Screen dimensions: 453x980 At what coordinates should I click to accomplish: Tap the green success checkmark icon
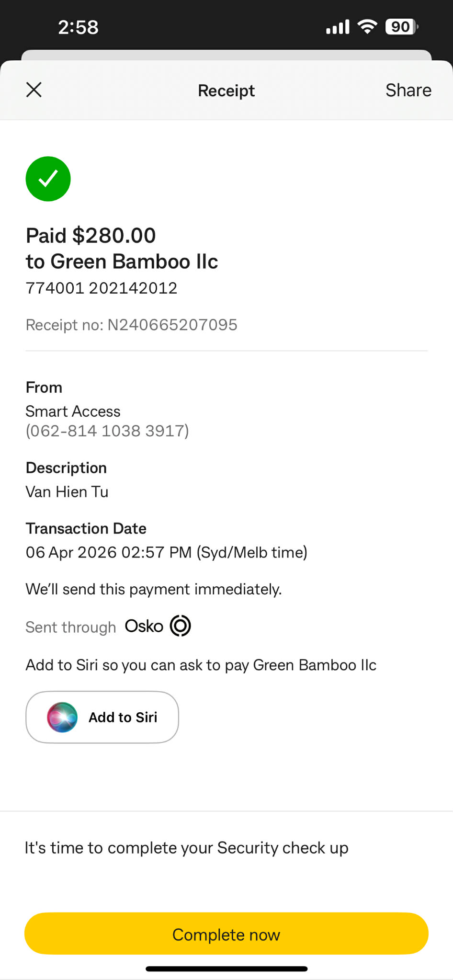click(48, 179)
